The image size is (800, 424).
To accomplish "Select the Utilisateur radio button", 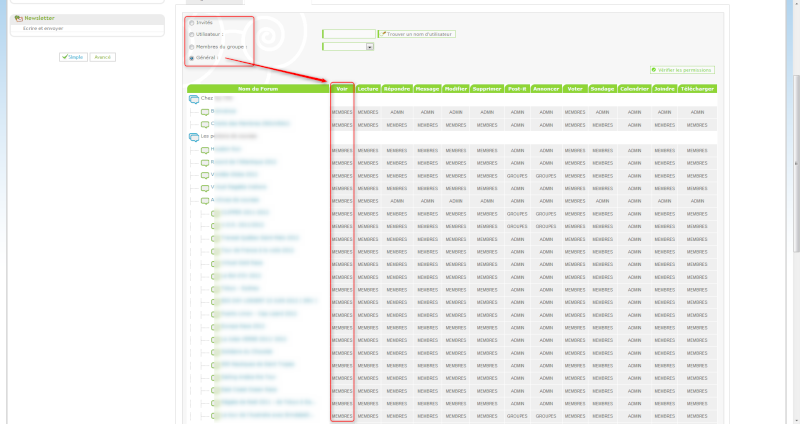I will [x=192, y=35].
